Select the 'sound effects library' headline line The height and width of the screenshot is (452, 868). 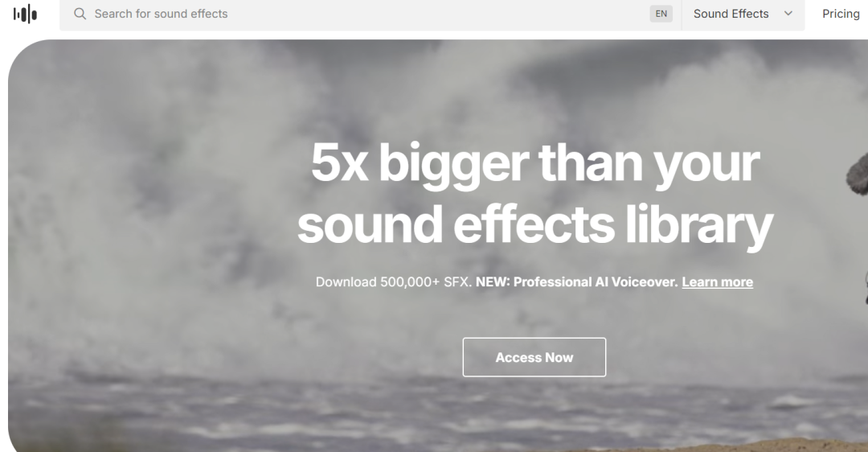pos(534,224)
